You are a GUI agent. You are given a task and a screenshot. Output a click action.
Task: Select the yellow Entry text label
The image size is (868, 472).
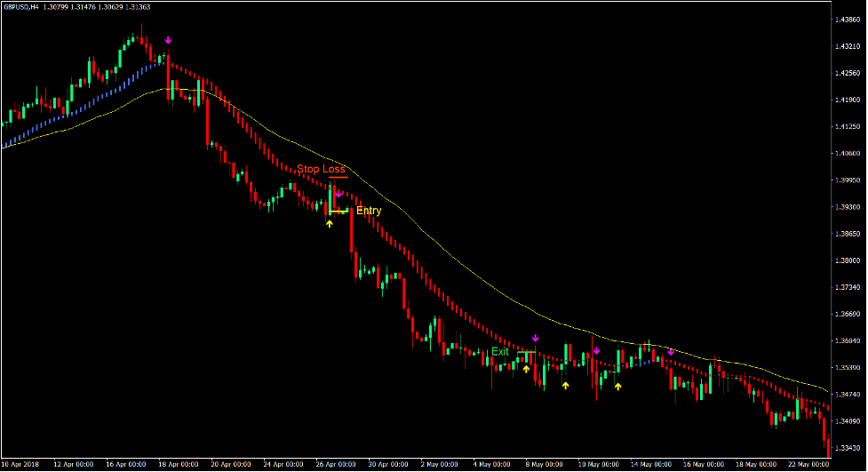click(x=369, y=212)
